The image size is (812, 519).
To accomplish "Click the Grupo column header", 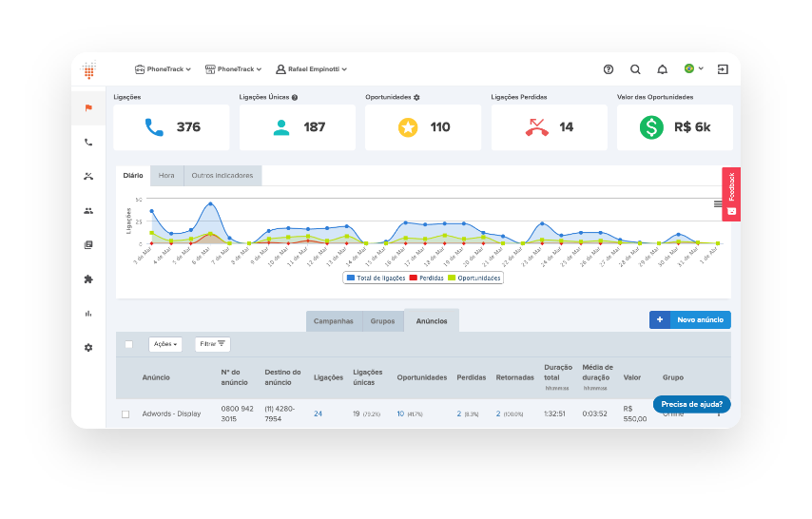I will tap(672, 377).
